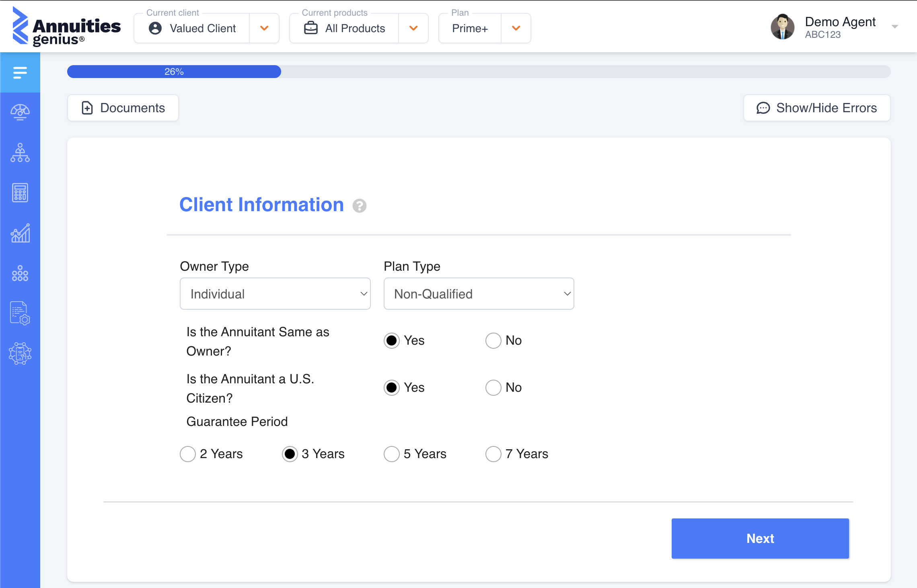Click the help icon next to Client Information

360,205
